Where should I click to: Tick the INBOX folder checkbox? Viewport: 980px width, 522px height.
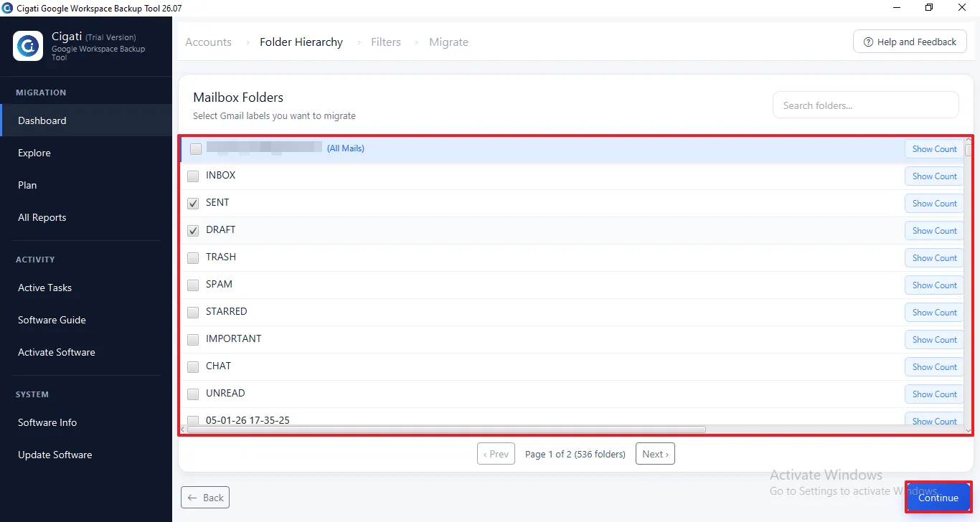tap(193, 176)
